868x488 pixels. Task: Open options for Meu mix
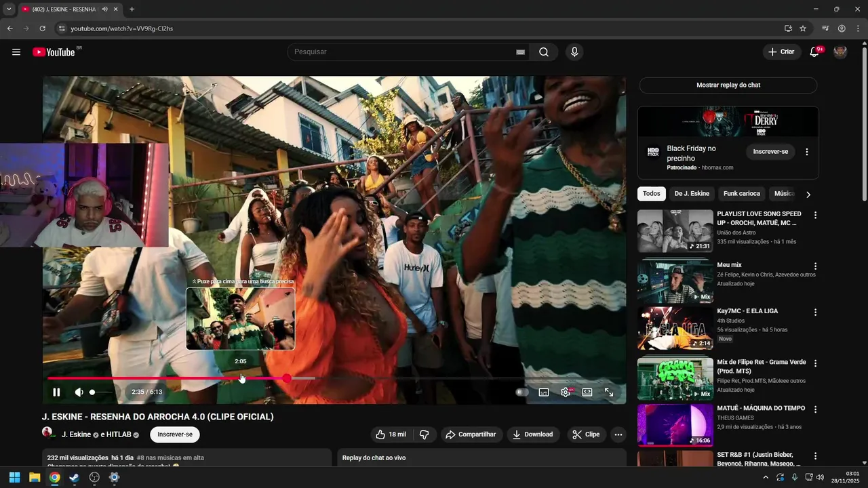pyautogui.click(x=815, y=266)
